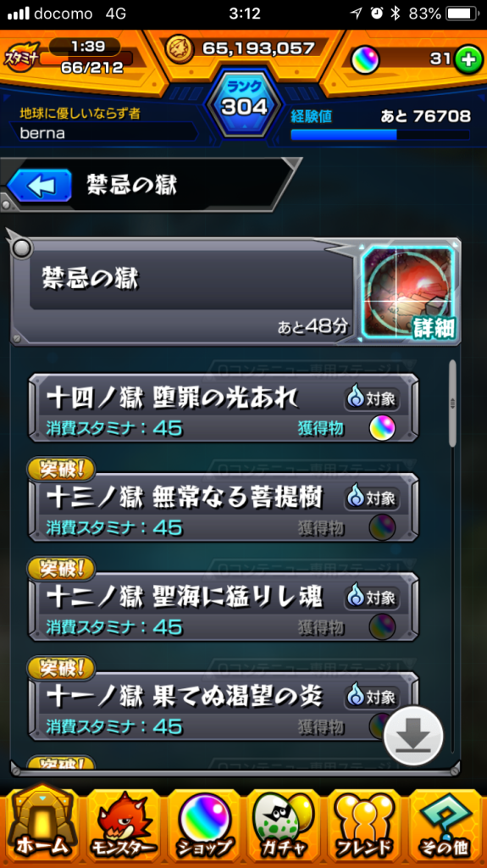Tap the green plus orb purchase icon
Viewport: 487px width, 868px height.
pos(468,60)
